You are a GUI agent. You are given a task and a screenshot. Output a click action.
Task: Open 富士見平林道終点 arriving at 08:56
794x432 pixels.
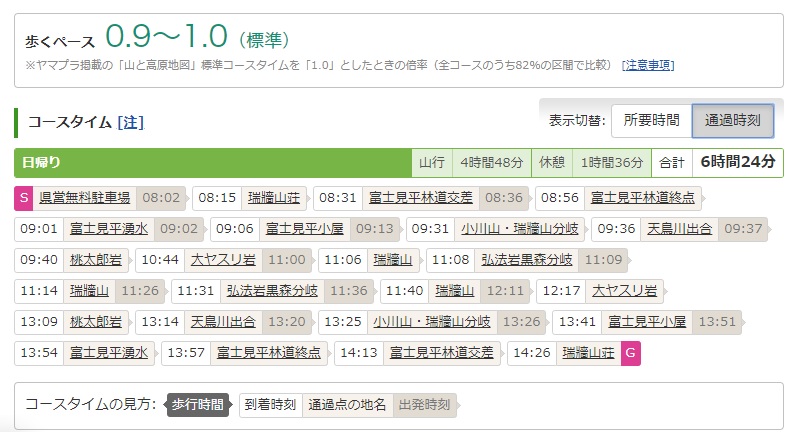coord(642,197)
